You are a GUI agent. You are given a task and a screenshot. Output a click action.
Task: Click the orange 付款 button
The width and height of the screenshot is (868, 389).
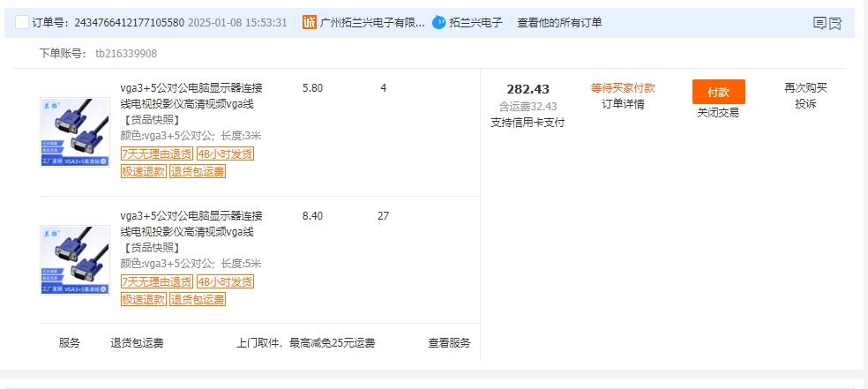point(719,92)
